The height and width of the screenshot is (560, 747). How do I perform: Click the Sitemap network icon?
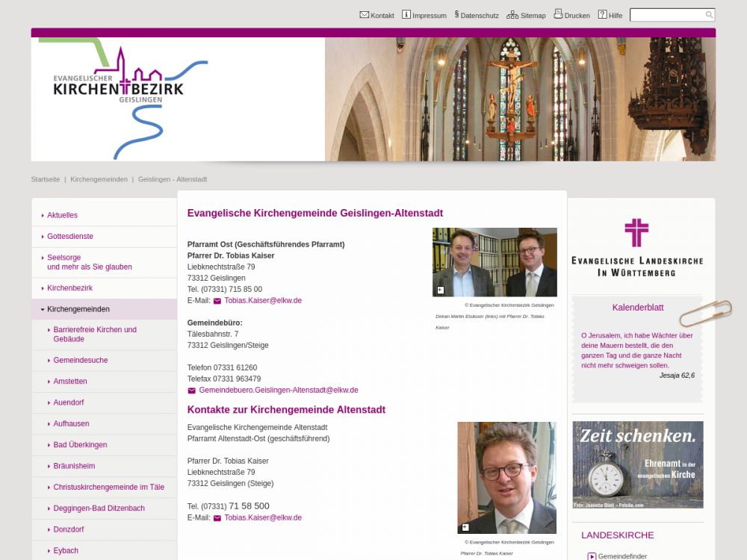(x=512, y=15)
